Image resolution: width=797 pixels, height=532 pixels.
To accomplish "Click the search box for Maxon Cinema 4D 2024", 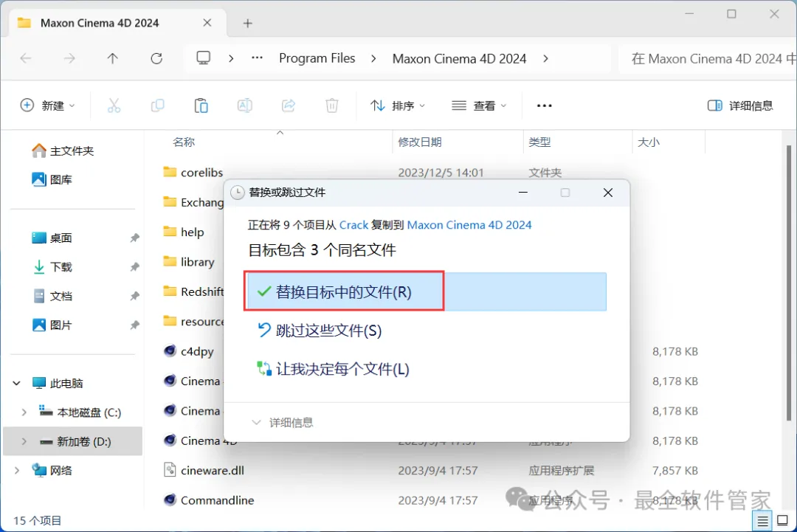I will point(708,59).
